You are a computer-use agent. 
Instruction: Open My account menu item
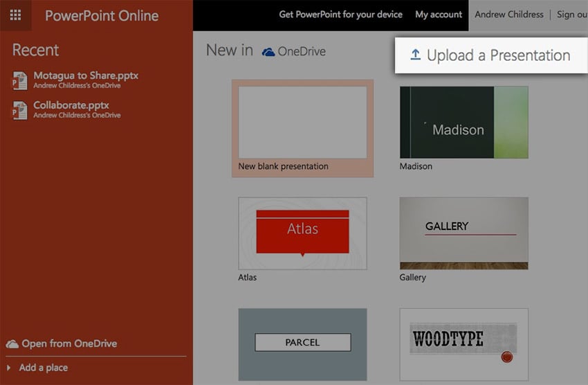tap(439, 15)
